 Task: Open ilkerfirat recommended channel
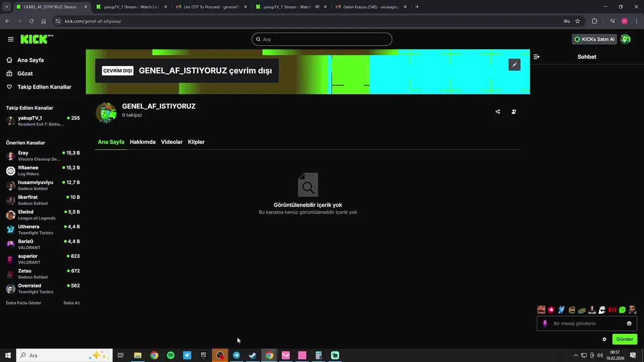pos(43,200)
